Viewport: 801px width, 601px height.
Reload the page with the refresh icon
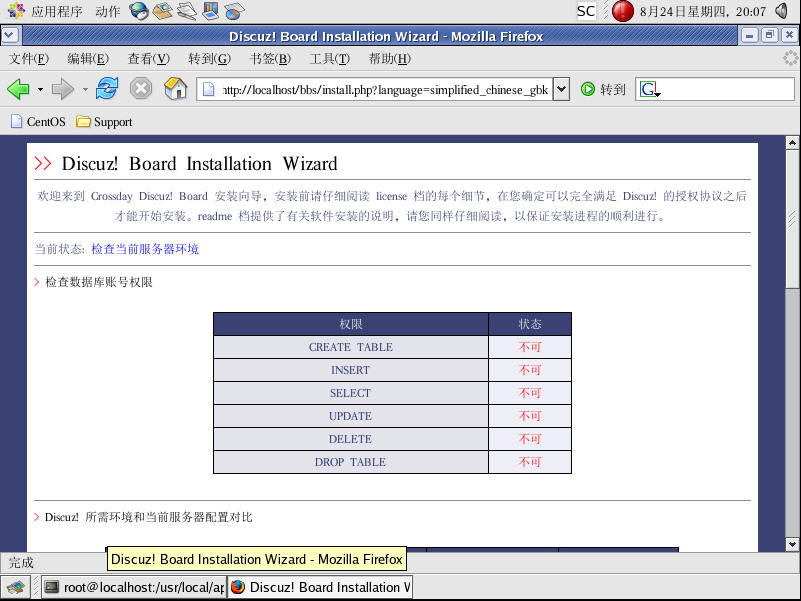(107, 88)
